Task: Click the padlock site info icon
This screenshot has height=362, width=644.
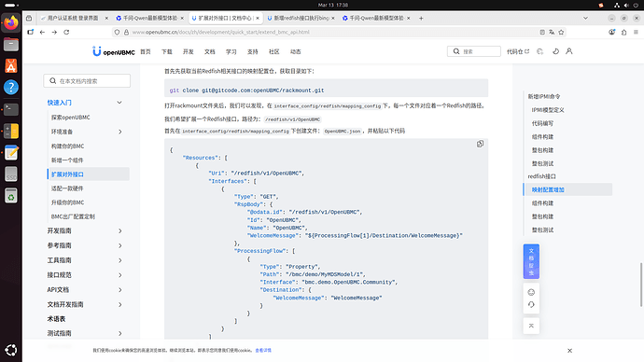Action: [126, 32]
